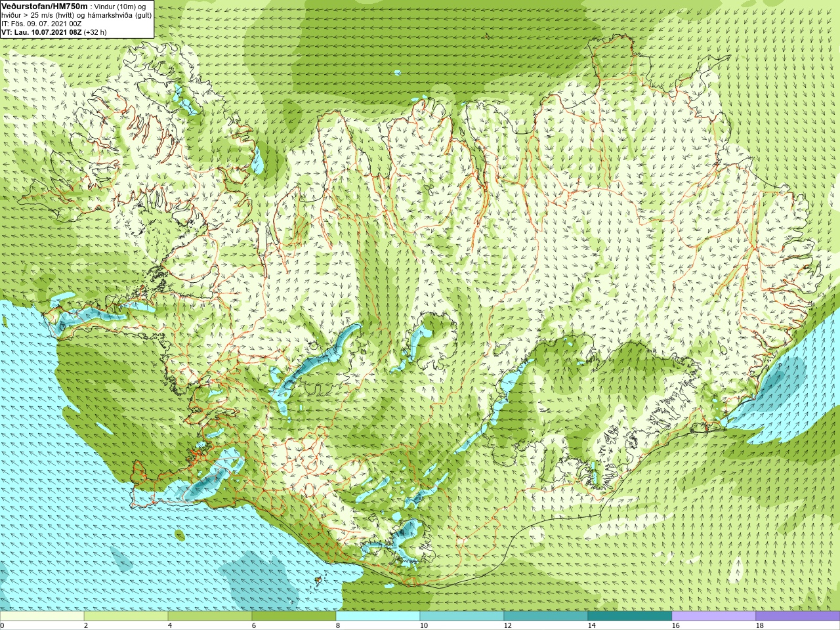
Task: Click the 'Veðurstofan/HM750m' title text
Action: click(45, 6)
